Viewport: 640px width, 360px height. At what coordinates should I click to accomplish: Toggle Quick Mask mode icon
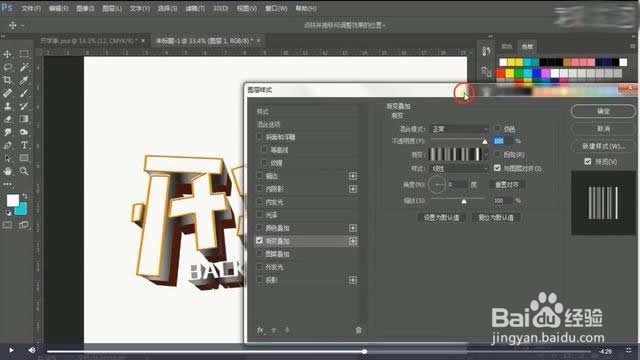tap(7, 225)
